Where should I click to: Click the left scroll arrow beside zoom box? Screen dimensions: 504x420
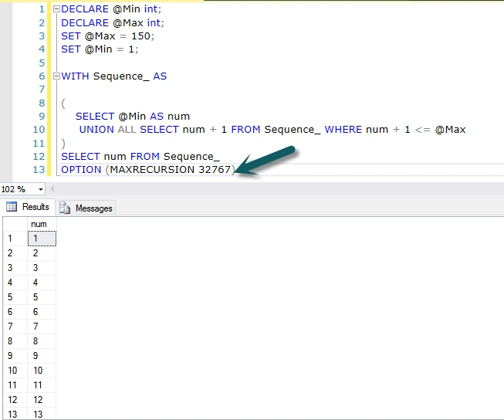[x=52, y=189]
